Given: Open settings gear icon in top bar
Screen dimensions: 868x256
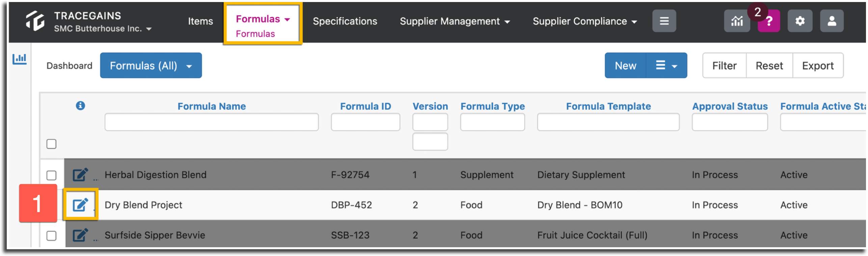Looking at the screenshot, I should (x=800, y=21).
